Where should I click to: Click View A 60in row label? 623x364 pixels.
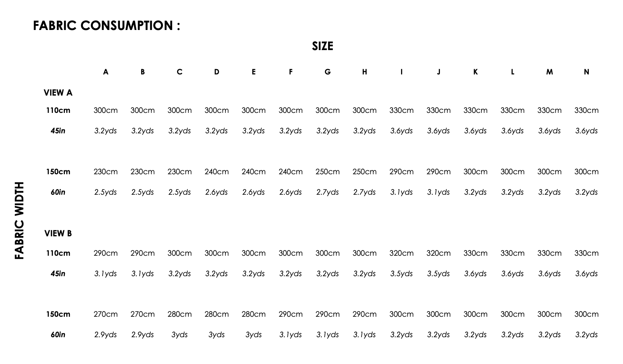(x=58, y=192)
